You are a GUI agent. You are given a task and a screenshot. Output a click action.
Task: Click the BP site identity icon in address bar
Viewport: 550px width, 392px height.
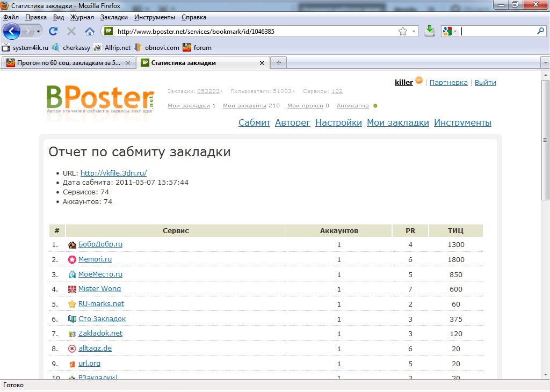click(x=108, y=31)
